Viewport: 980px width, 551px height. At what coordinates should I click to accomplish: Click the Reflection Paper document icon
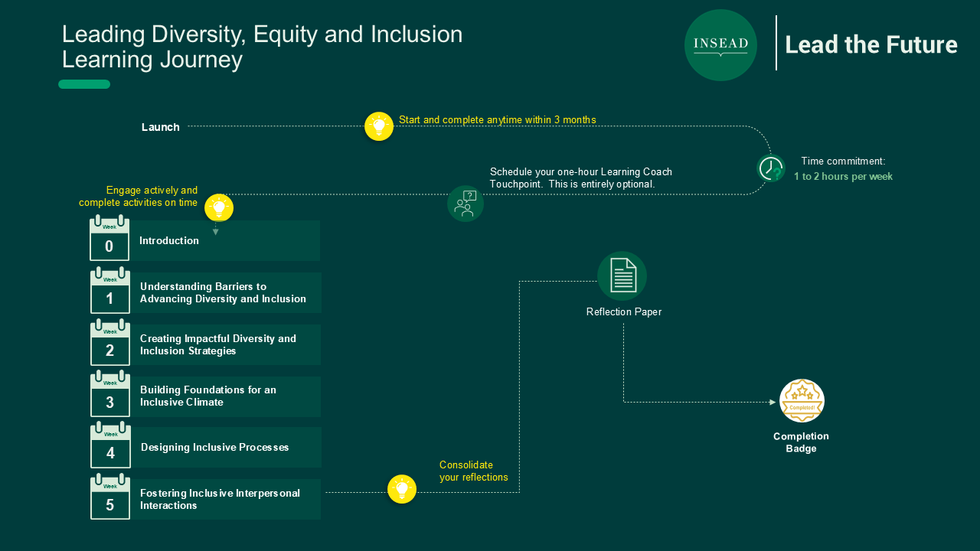click(622, 275)
